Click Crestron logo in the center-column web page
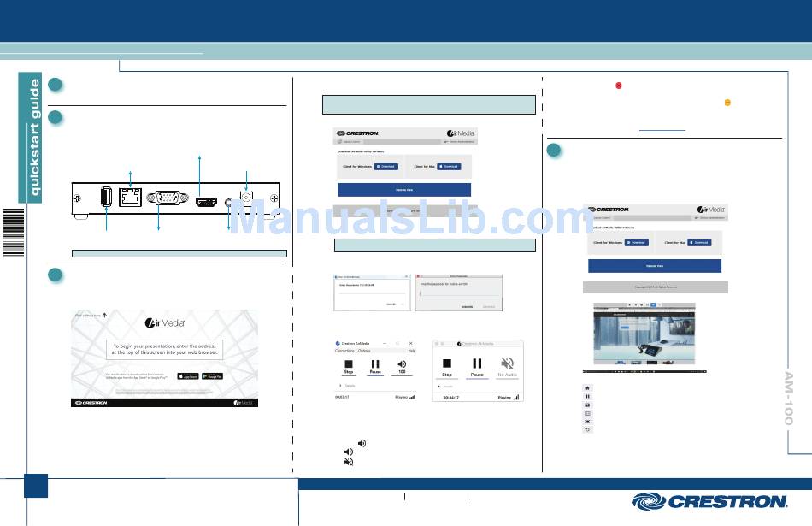The height and width of the screenshot is (526, 812). click(357, 133)
